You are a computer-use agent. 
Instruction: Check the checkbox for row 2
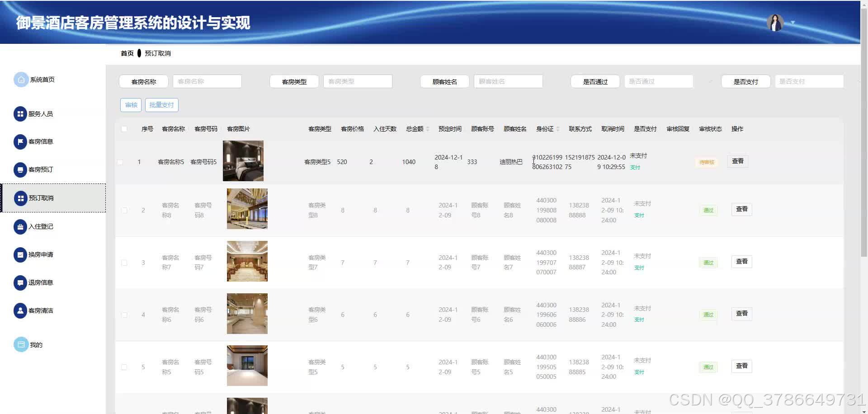tap(124, 210)
